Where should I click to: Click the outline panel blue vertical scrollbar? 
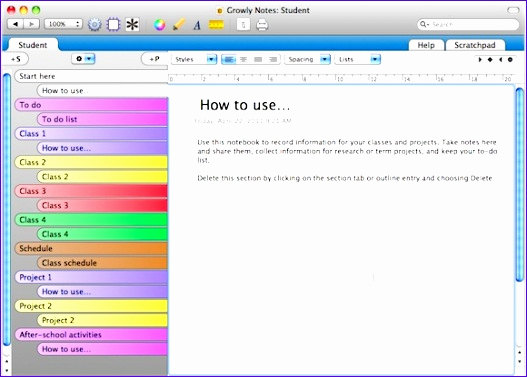(x=7, y=210)
